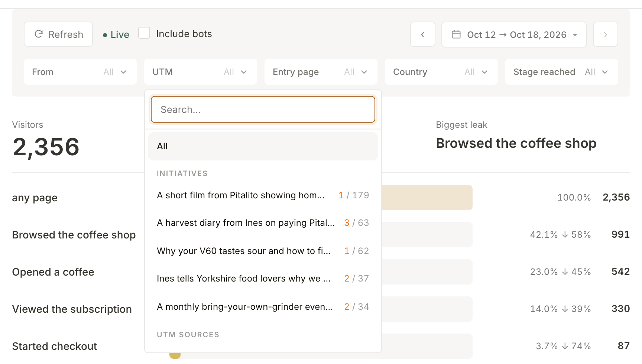
Task: Collapse the UTM filter dropdown
Action: [x=201, y=72]
